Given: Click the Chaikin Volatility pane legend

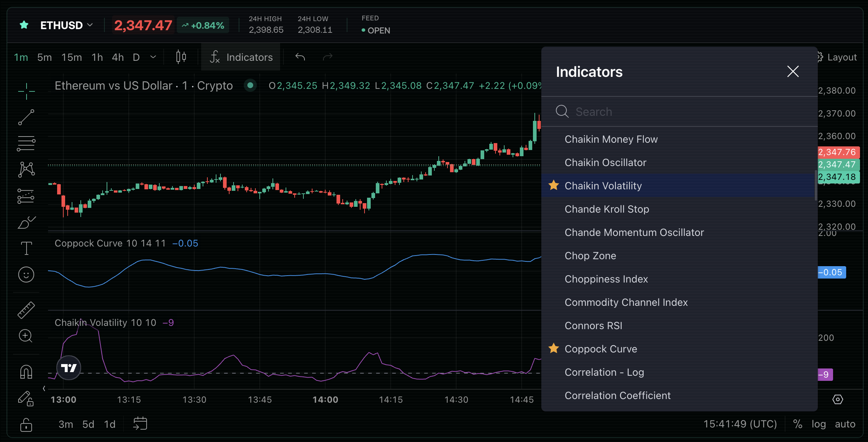Looking at the screenshot, I should [x=114, y=323].
